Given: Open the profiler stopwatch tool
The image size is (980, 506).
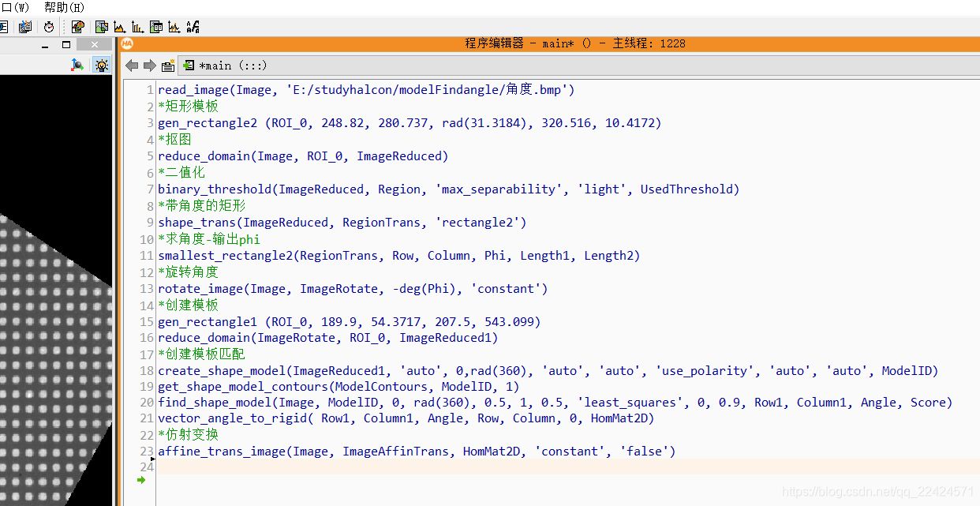Looking at the screenshot, I should (49, 27).
